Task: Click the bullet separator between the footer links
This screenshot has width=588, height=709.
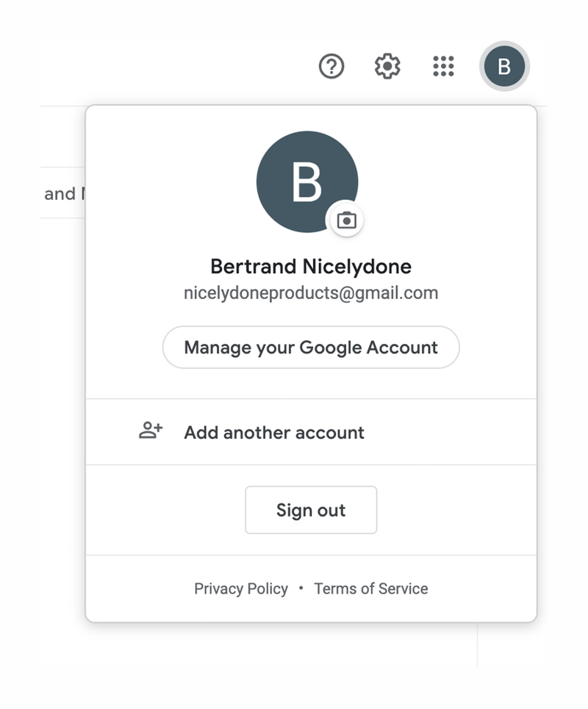Action: coord(301,589)
